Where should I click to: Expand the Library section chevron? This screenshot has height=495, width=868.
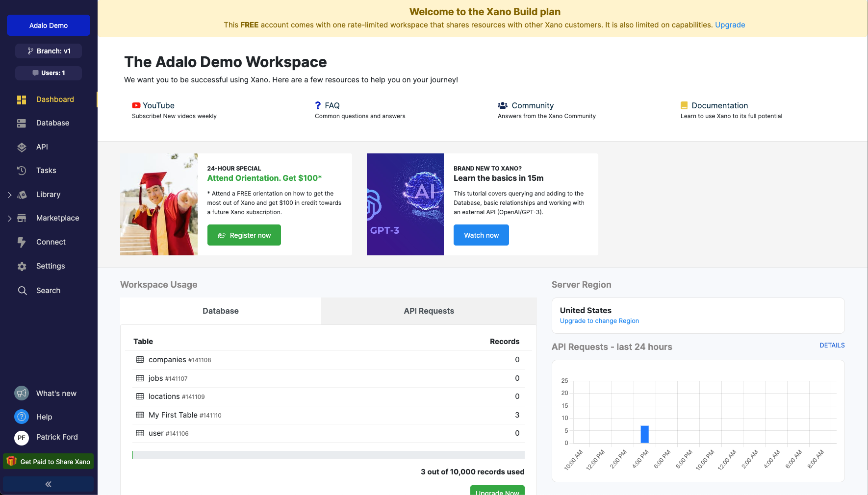[x=9, y=195]
